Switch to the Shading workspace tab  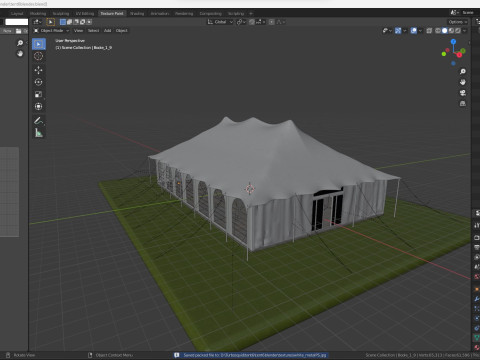point(137,14)
